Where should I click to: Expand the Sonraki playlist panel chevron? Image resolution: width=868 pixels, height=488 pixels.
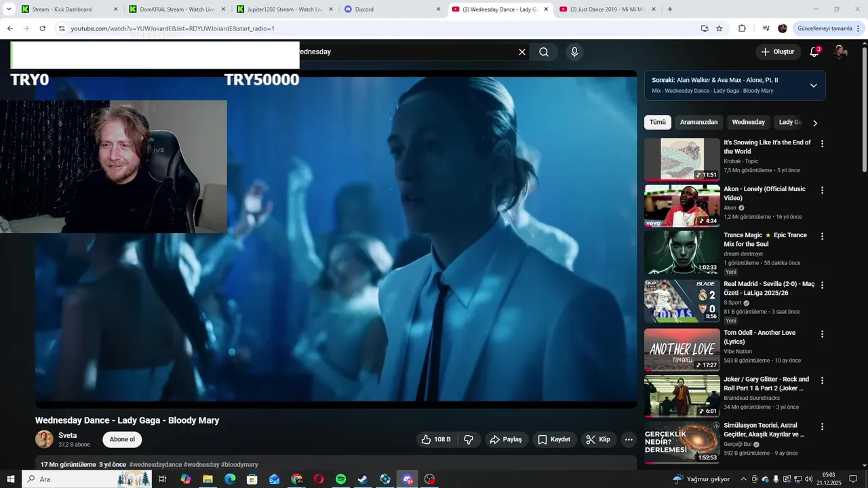[813, 85]
